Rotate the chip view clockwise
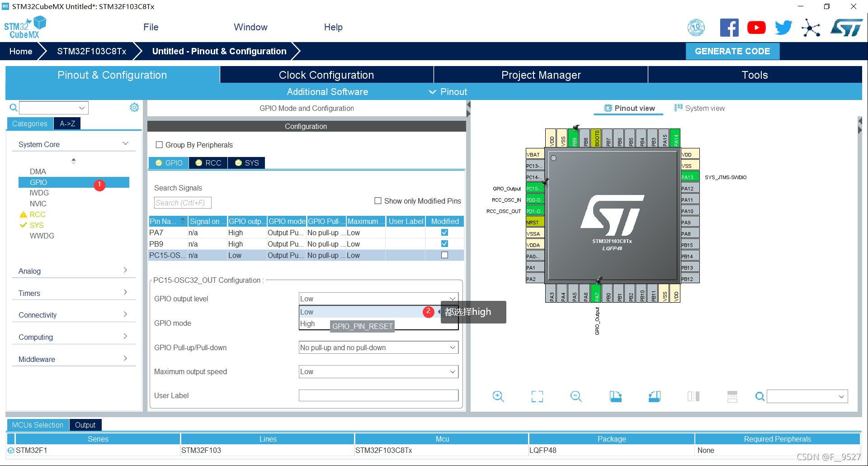The height and width of the screenshot is (466, 868). [615, 396]
